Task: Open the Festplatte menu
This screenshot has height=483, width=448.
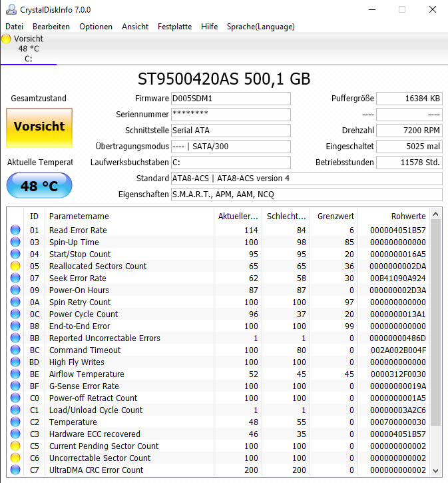Action: (x=175, y=27)
